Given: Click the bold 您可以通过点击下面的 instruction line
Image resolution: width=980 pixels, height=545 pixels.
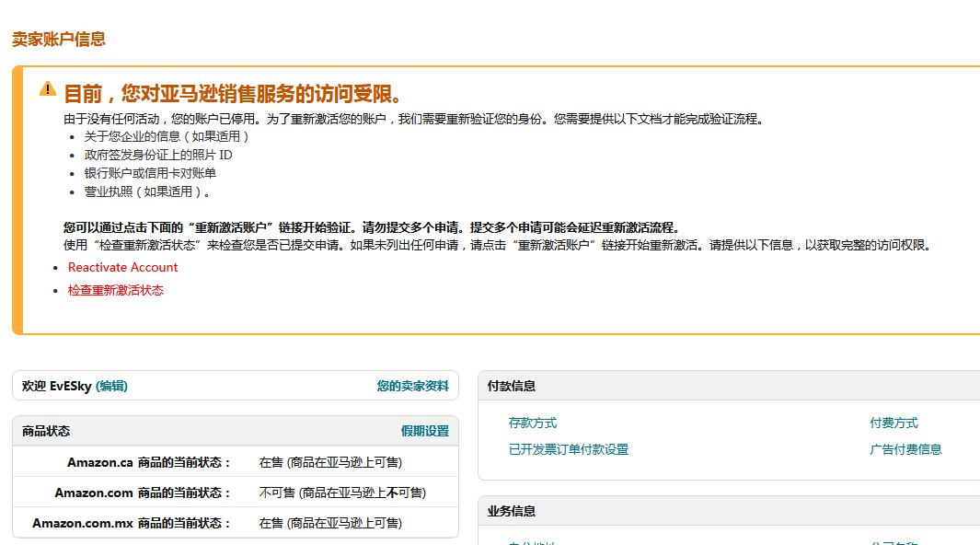Looking at the screenshot, I should coord(371,227).
